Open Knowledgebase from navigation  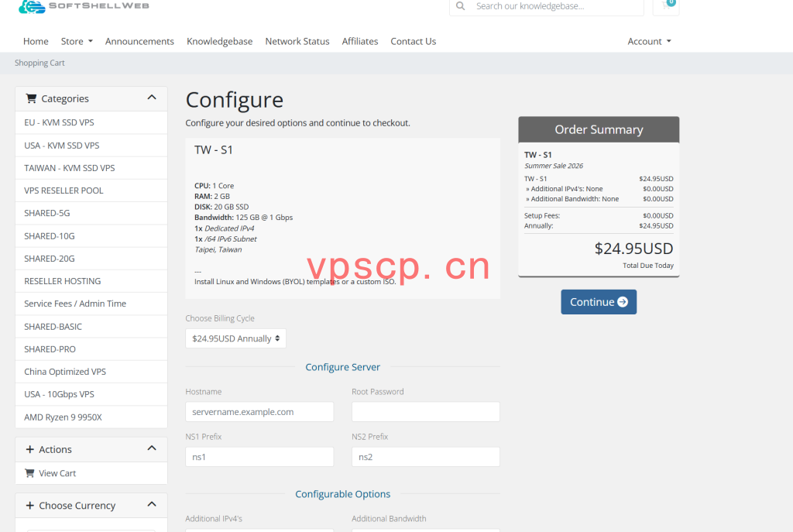click(219, 41)
